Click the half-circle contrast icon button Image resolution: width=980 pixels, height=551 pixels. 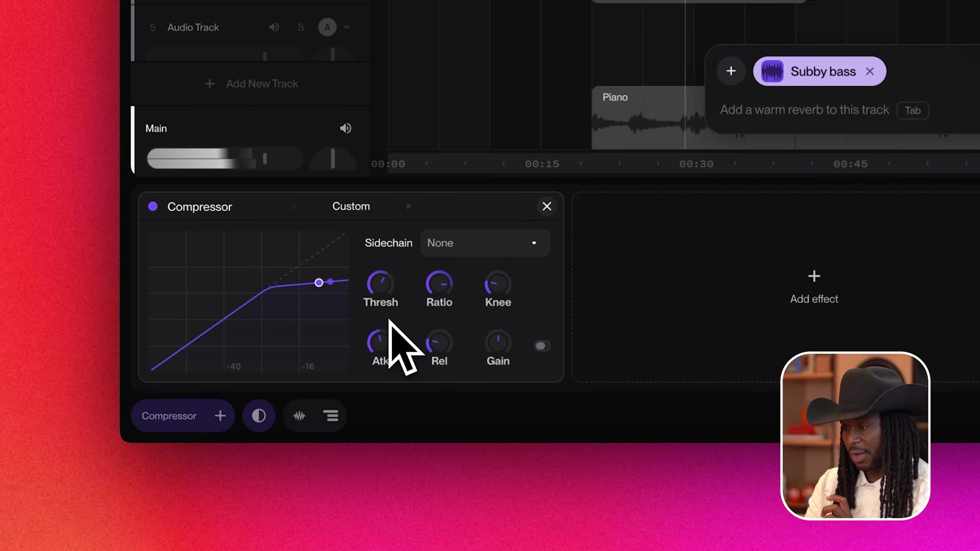coord(259,416)
